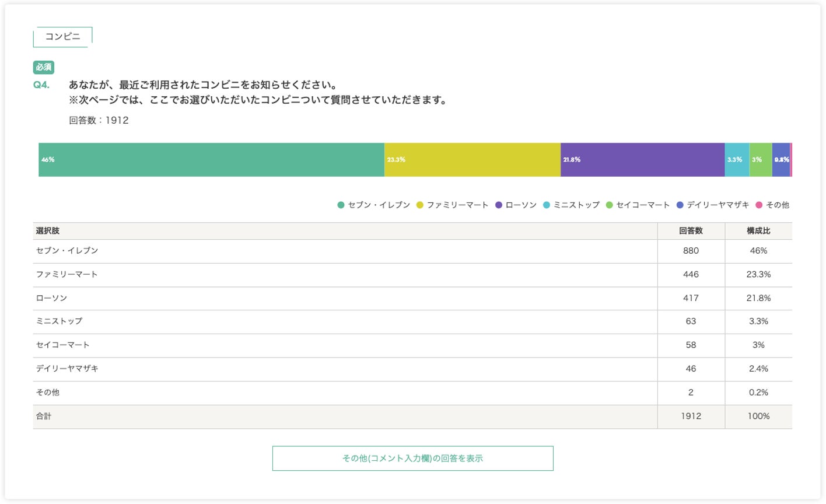826x504 pixels.
Task: Click the 446 response count cell
Action: click(x=691, y=274)
